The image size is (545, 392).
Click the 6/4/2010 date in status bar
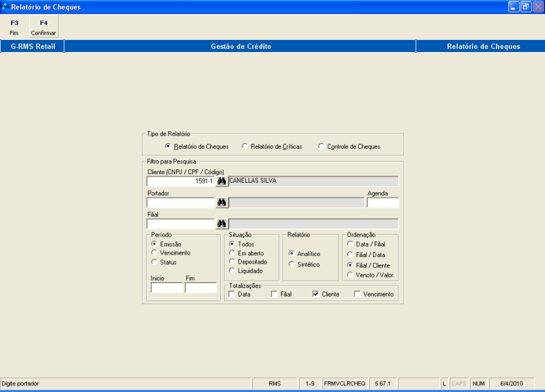511,384
